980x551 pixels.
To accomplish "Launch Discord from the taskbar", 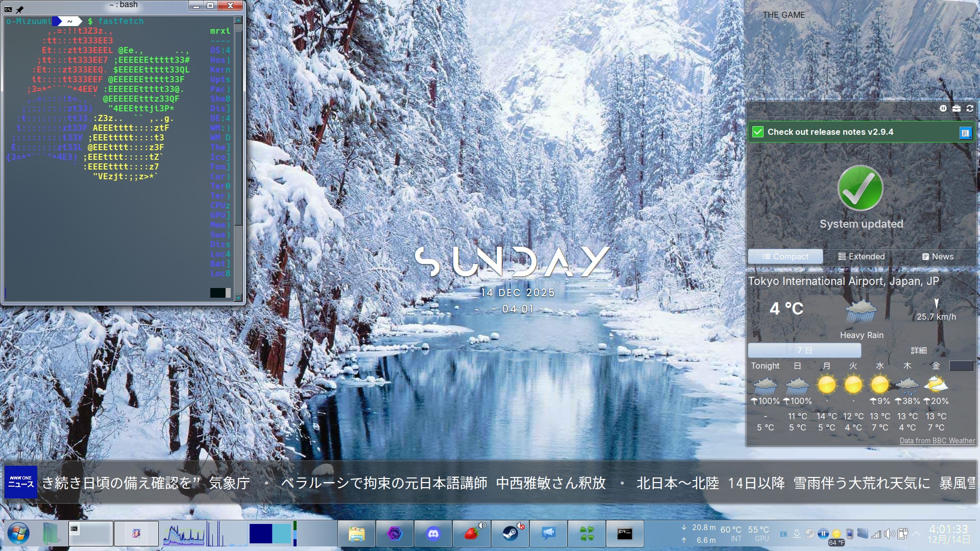I will click(x=433, y=534).
